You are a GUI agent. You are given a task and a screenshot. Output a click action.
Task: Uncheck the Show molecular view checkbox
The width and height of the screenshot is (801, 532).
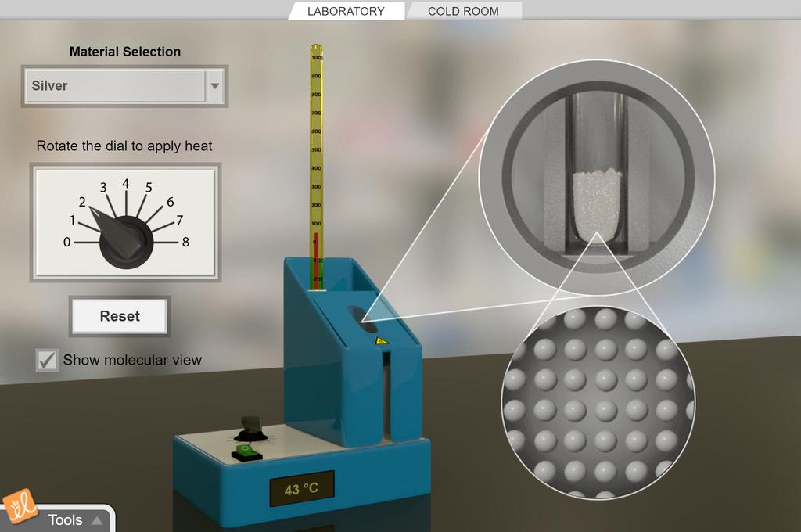pos(48,360)
